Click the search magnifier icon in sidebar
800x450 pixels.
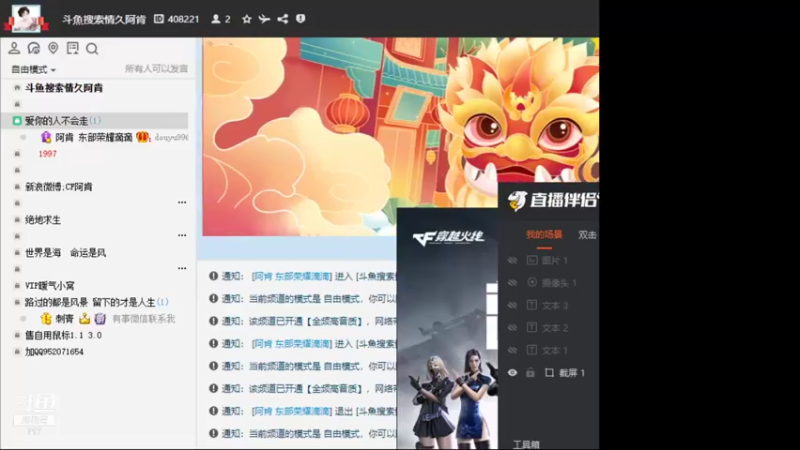coord(92,48)
